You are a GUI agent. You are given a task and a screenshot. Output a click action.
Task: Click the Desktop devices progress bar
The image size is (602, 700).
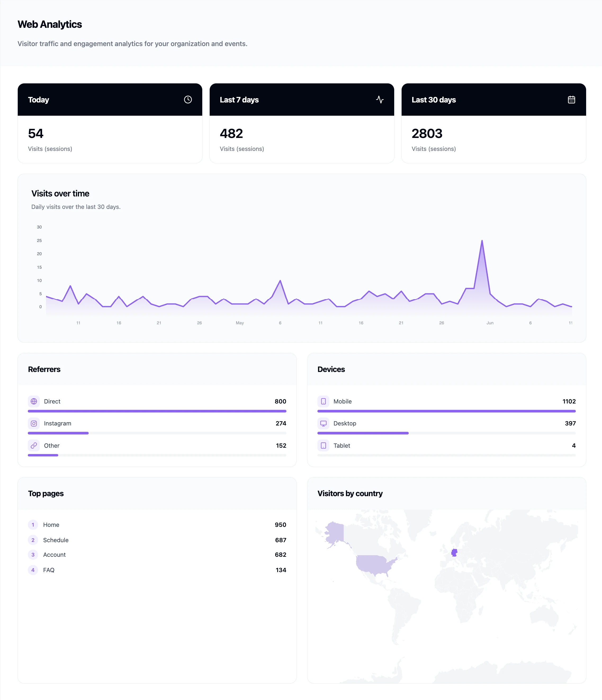click(x=447, y=433)
